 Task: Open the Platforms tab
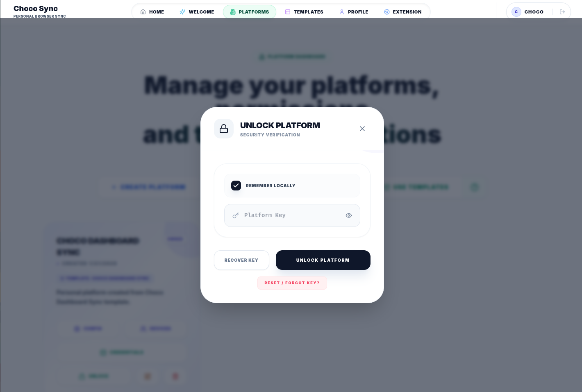click(x=250, y=12)
